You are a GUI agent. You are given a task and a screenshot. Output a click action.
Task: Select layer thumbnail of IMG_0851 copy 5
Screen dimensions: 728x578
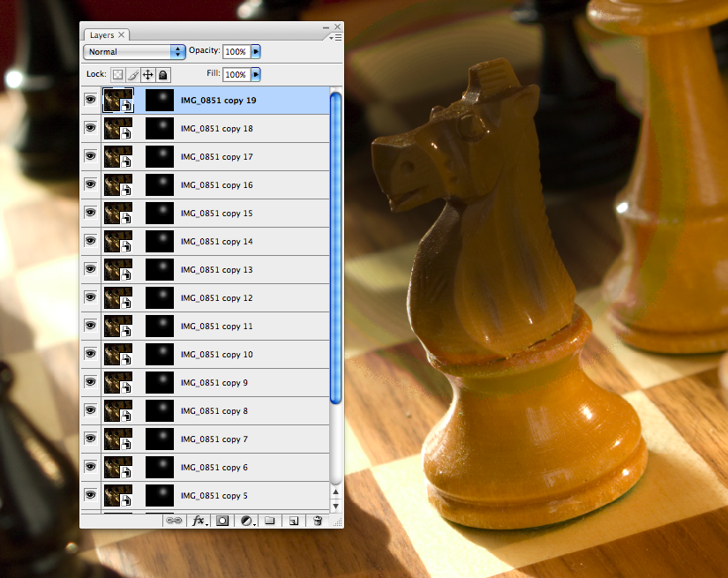point(118,495)
